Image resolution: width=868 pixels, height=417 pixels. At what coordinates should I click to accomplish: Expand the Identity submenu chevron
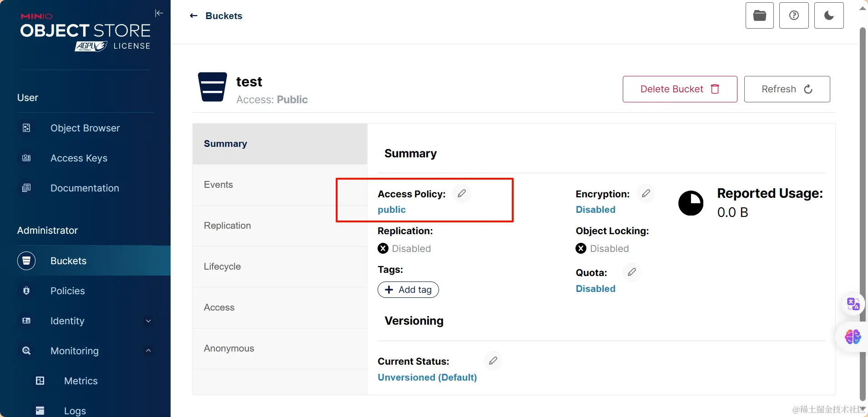click(148, 321)
